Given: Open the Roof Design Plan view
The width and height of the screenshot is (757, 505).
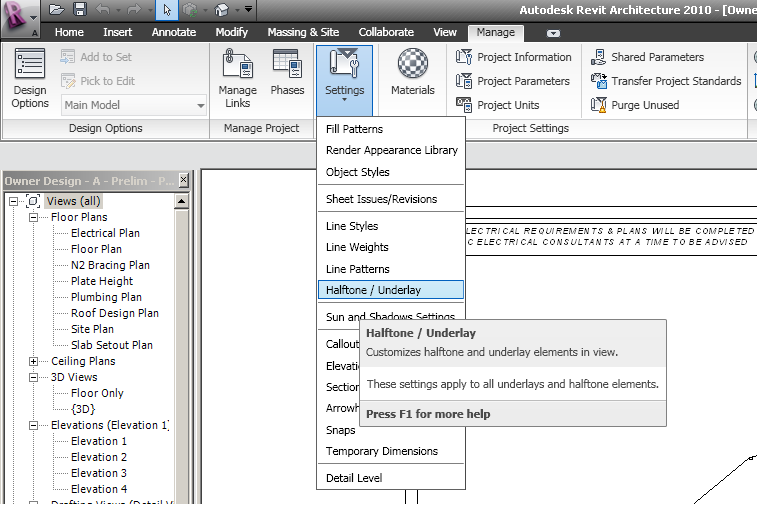Looking at the screenshot, I should pyautogui.click(x=115, y=313).
